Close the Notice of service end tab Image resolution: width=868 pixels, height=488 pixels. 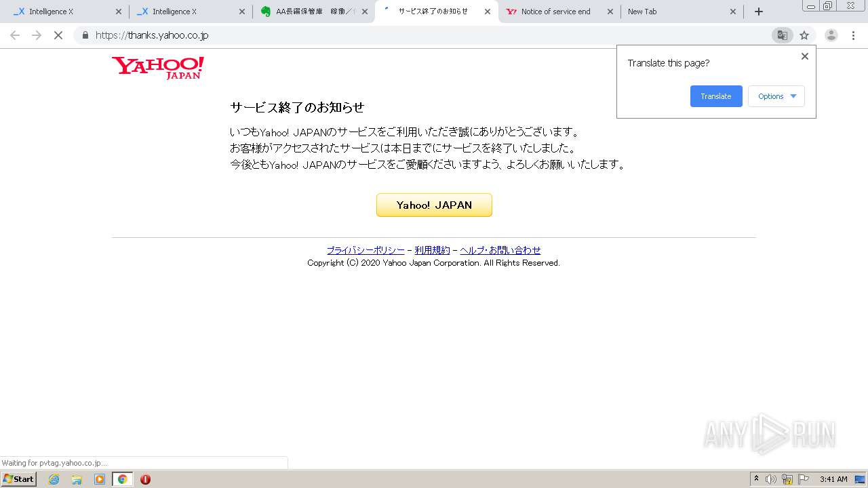(610, 12)
